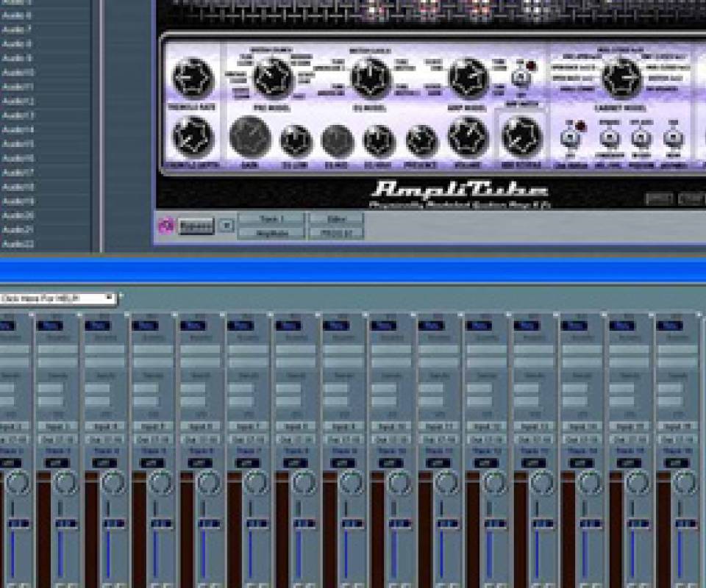Image resolution: width=706 pixels, height=588 pixels.
Task: Click the EQ Low knob
Action: point(296,141)
